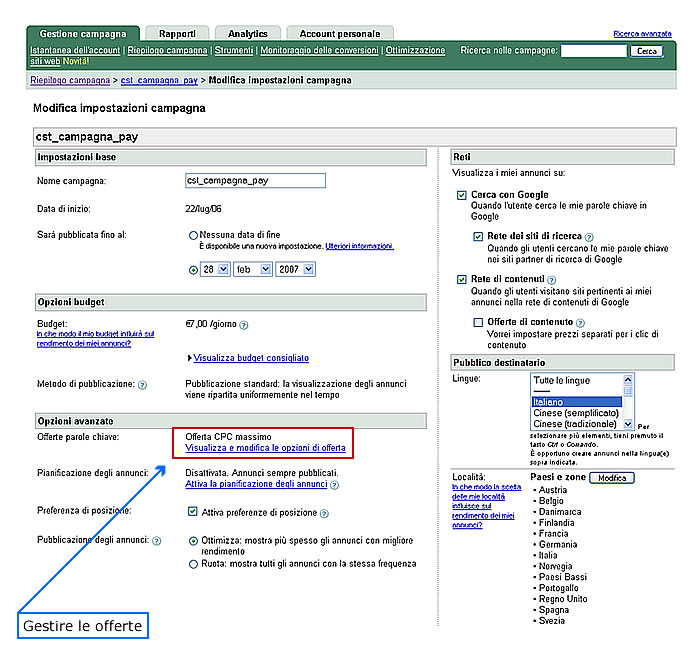Click Riepilogo campagna breadcrumb link
The image size is (700, 670).
pyautogui.click(x=70, y=80)
